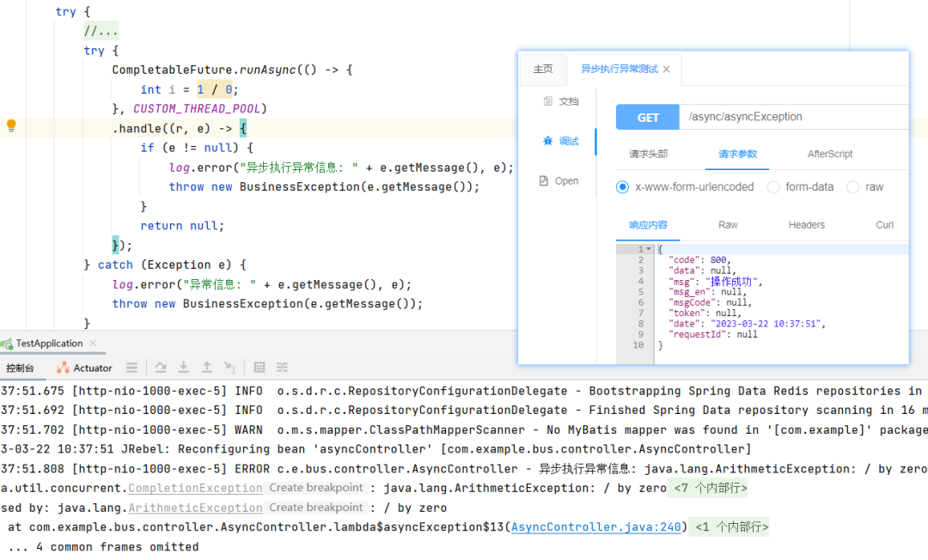Switch to the AfterScript tab
The image size is (928, 560).
[830, 154]
